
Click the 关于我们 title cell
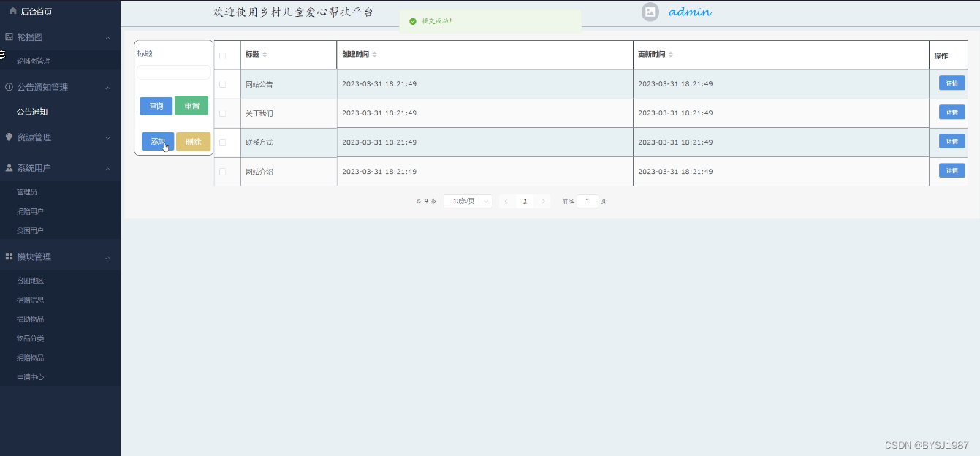[x=289, y=113]
